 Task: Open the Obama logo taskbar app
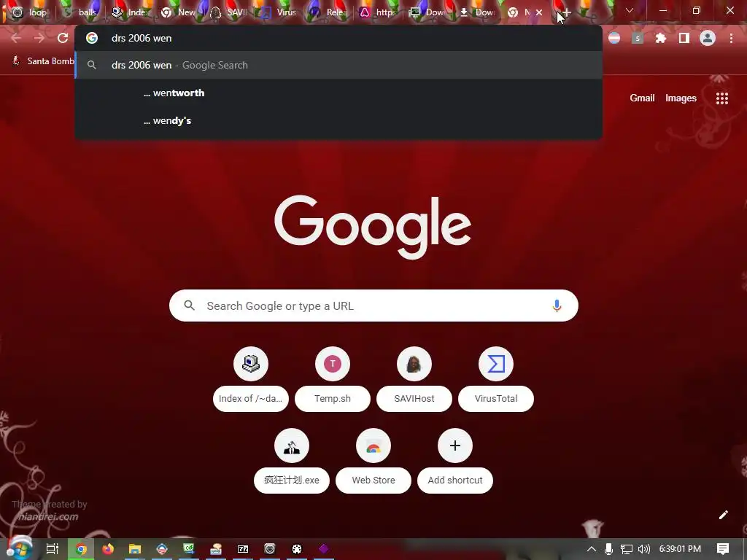point(162,549)
